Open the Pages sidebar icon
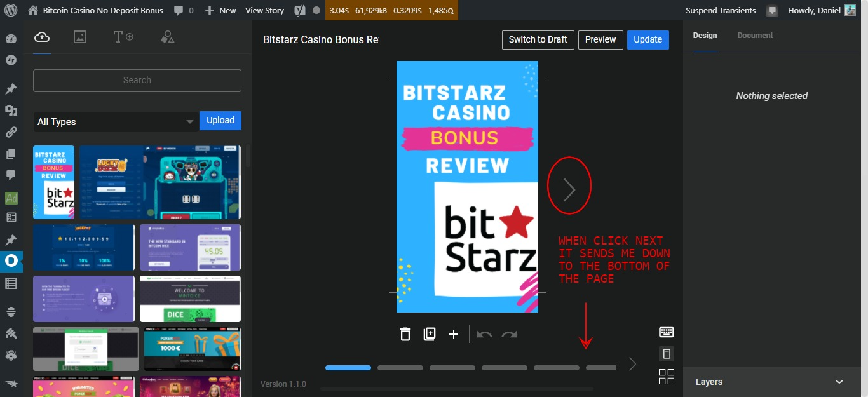This screenshot has width=868, height=397. 11,154
